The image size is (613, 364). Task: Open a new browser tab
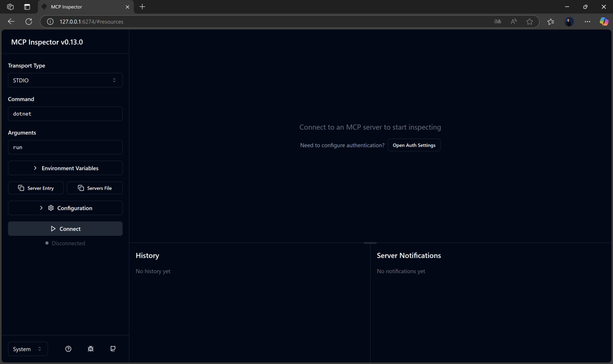pos(142,7)
